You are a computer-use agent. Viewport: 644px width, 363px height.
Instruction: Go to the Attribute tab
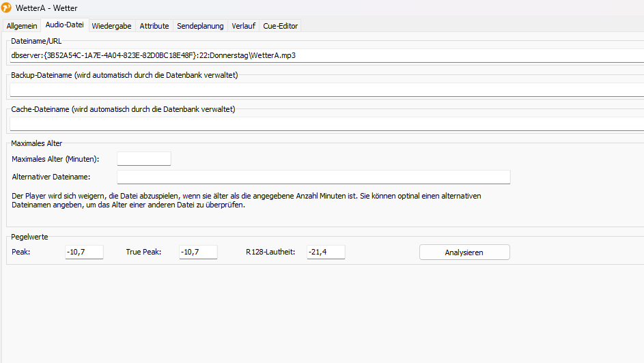tap(154, 26)
